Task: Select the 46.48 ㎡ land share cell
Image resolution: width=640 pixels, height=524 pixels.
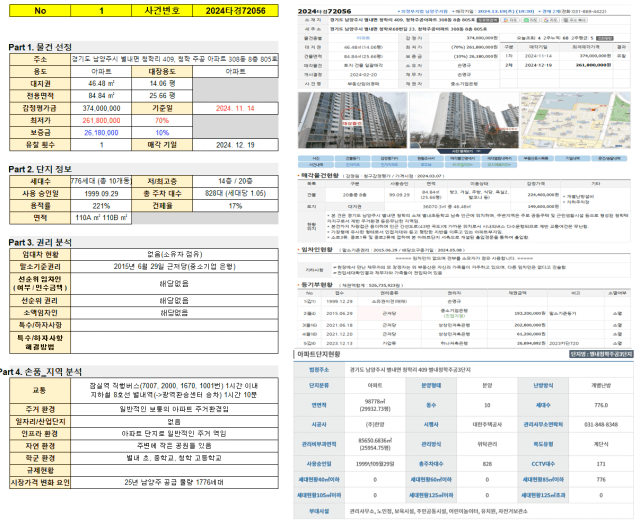Action: (101, 84)
